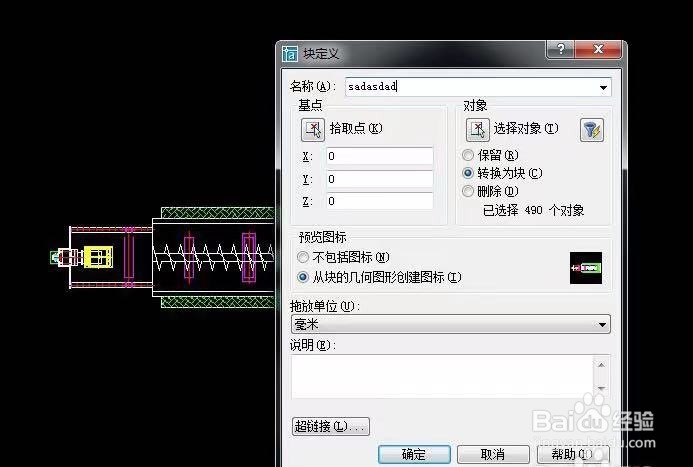
Task: Click description scrollbar down arrow
Action: [601, 388]
